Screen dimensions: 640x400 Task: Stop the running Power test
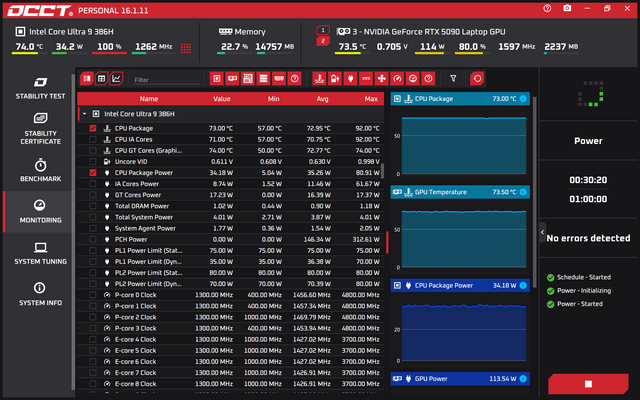pos(588,384)
